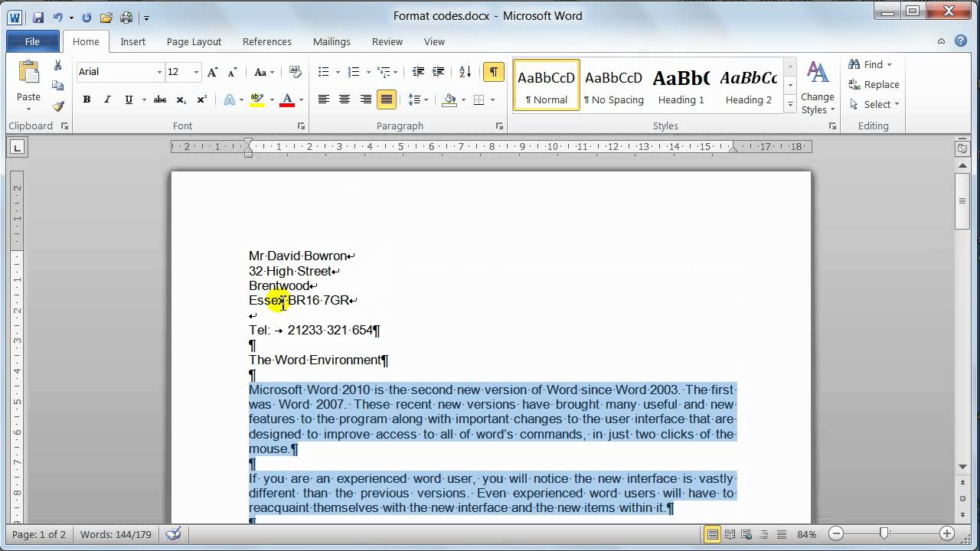Toggle Superscript formatting
980x551 pixels.
click(202, 99)
